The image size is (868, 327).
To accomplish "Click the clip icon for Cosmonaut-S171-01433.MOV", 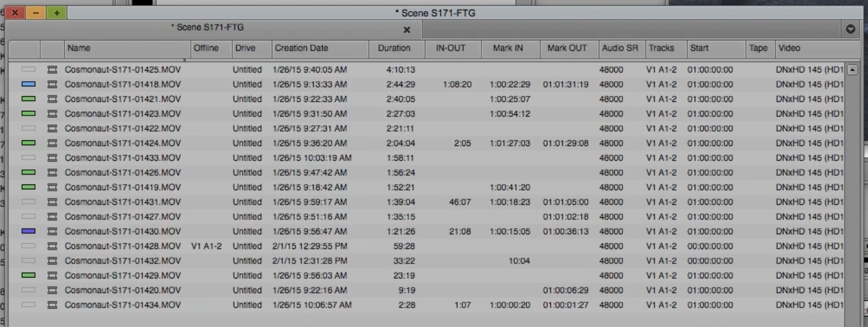I will click(53, 158).
